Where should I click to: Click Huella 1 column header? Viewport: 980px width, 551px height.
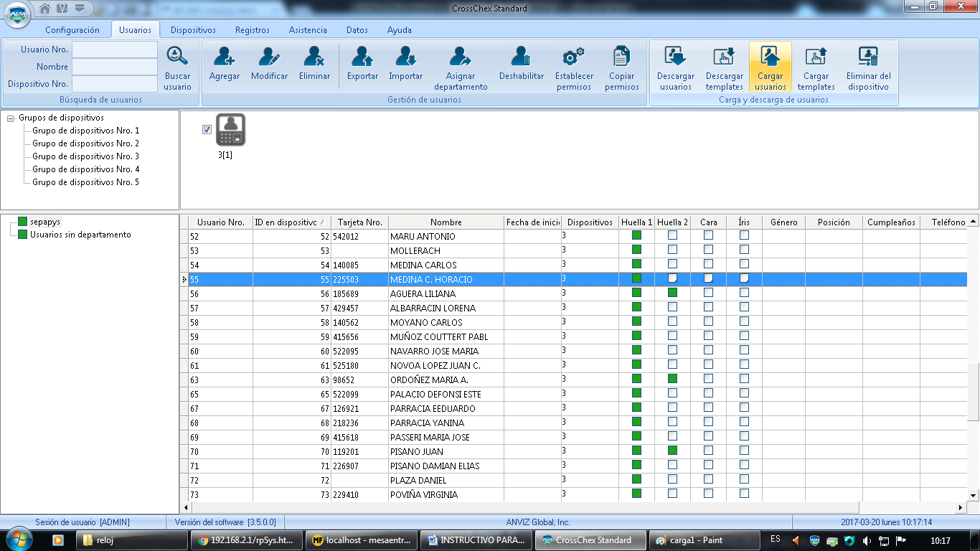click(x=636, y=222)
